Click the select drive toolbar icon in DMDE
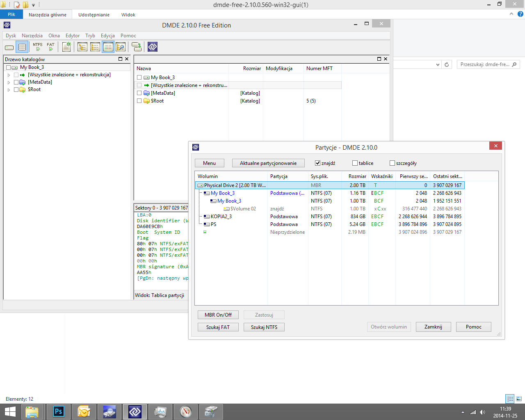 tap(9, 47)
